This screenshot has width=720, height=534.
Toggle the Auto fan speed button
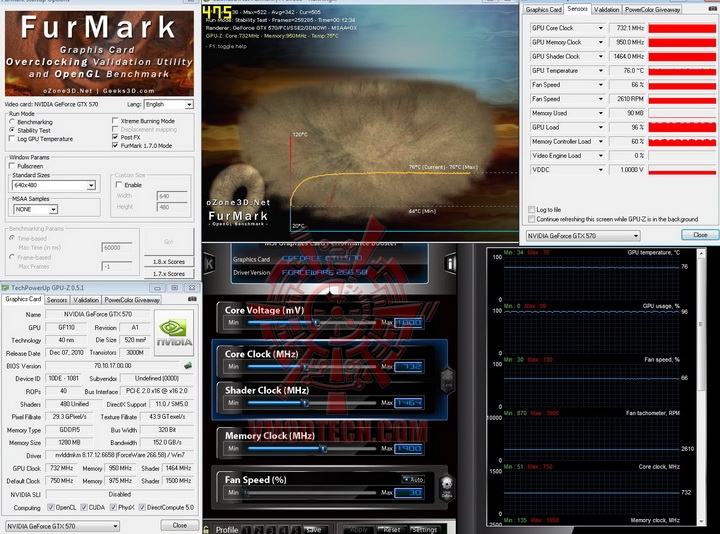413,479
